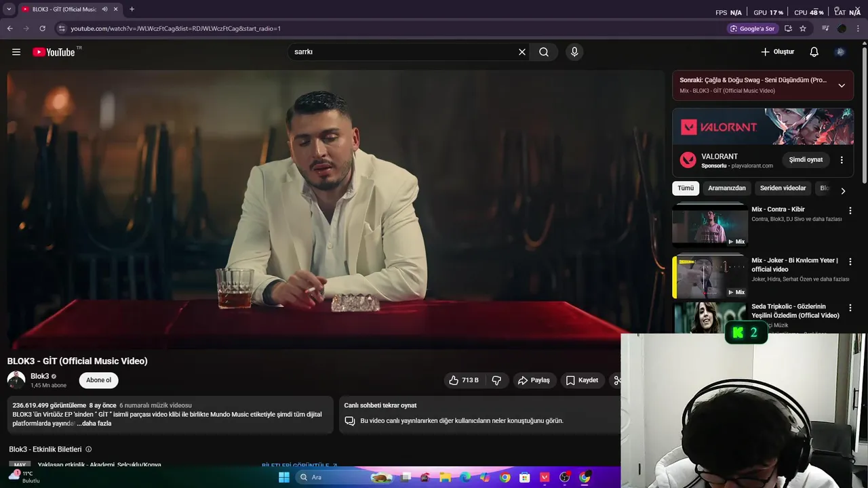Go to the YouTube home logo
Viewport: 868px width, 488px height.
54,52
